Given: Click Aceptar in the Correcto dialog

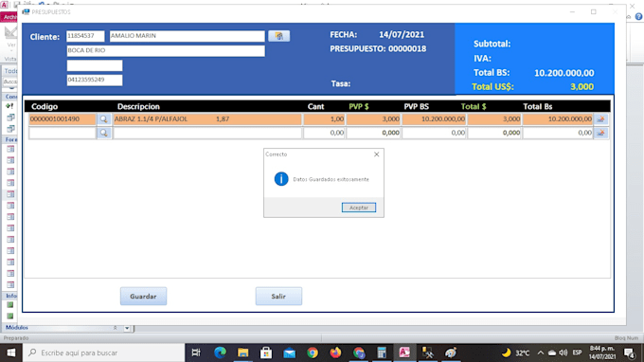Looking at the screenshot, I should (359, 208).
